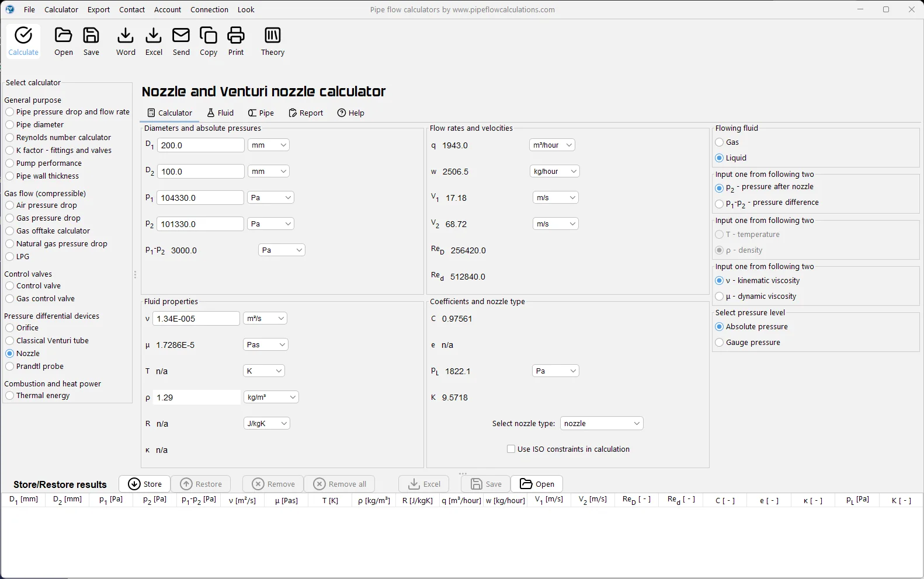
Task: Select Pump performance calculator
Action: 43,163
